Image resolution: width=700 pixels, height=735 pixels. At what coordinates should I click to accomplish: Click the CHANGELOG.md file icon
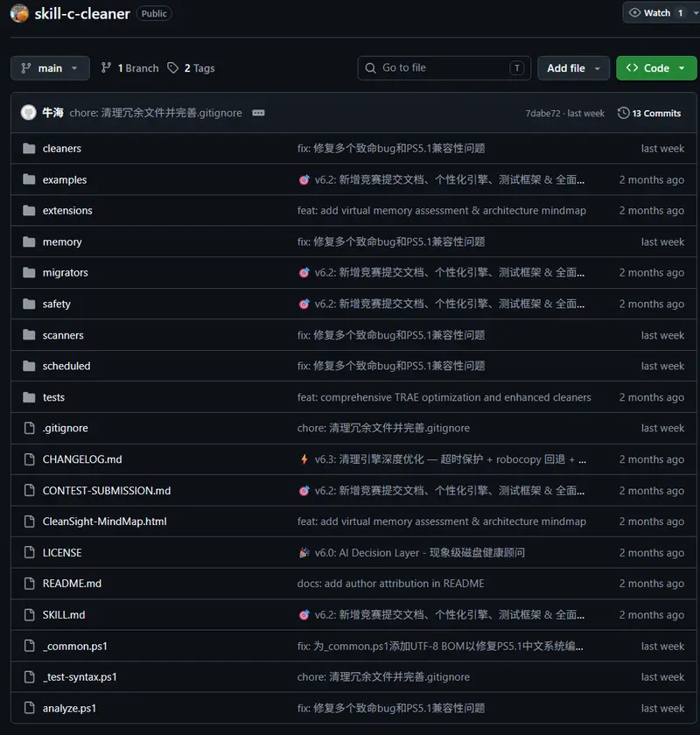coord(29,459)
